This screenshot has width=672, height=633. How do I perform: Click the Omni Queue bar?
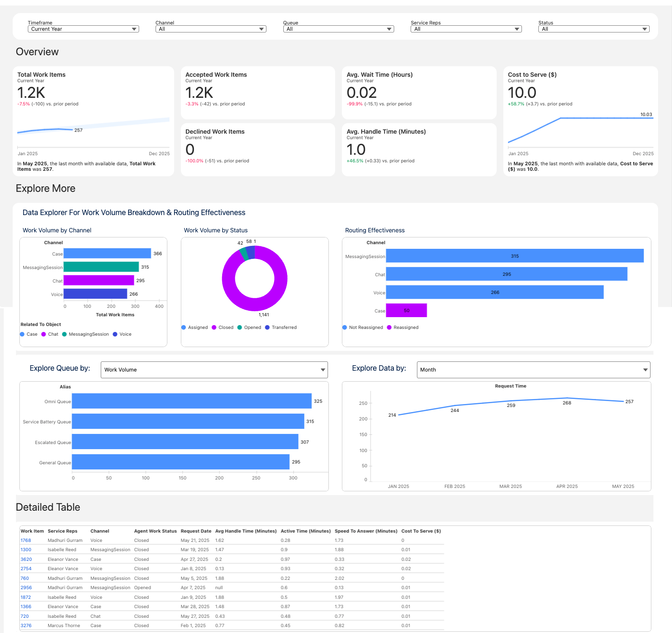(191, 401)
